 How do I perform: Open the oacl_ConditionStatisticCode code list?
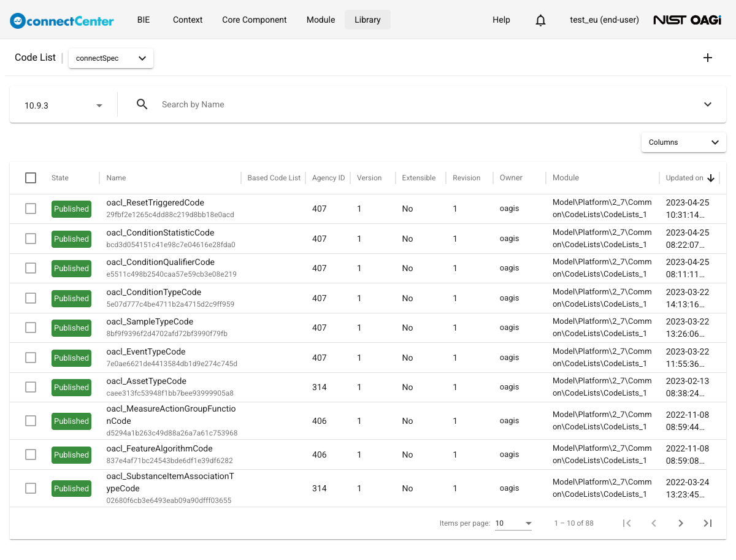coord(160,233)
